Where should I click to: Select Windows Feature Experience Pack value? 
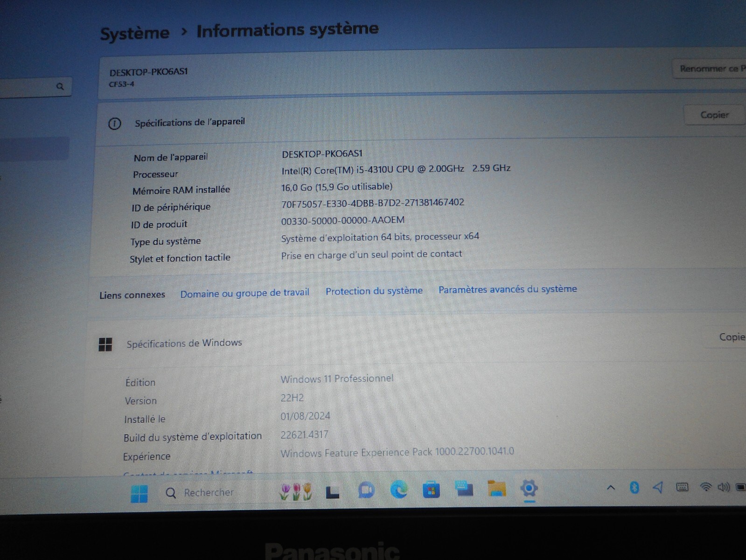pos(397,452)
